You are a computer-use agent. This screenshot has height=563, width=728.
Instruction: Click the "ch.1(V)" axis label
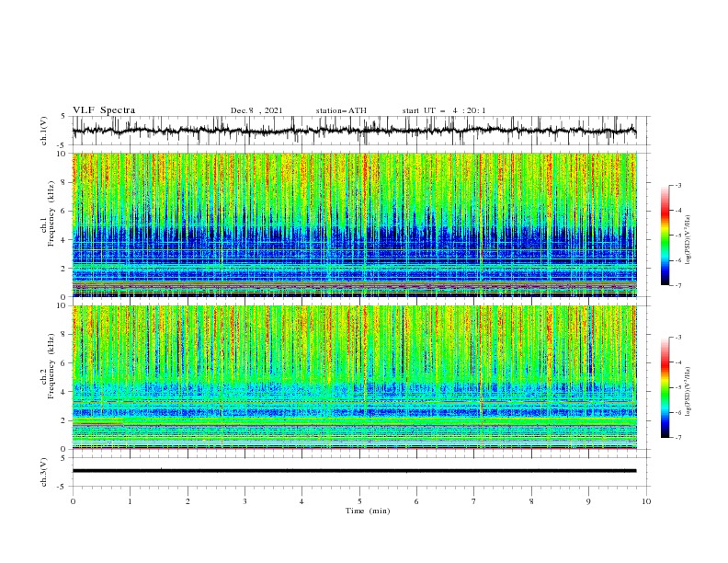[x=44, y=131]
